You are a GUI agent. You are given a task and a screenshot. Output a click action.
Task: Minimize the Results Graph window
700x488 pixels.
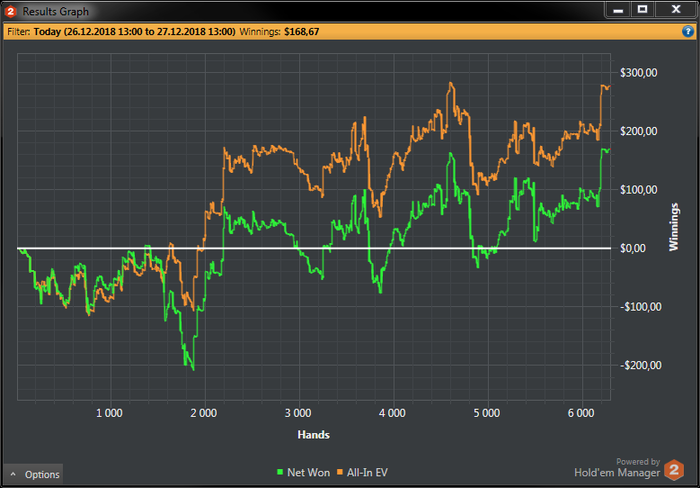618,9
